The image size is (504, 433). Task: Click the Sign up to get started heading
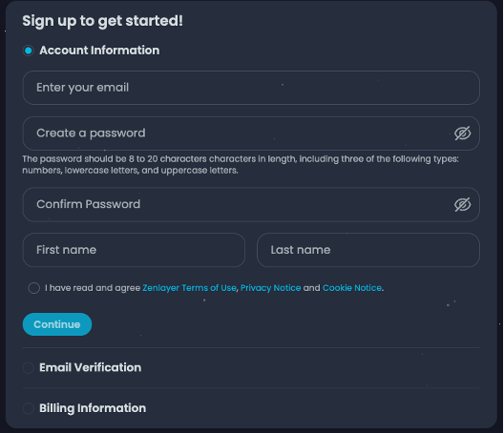pos(102,21)
